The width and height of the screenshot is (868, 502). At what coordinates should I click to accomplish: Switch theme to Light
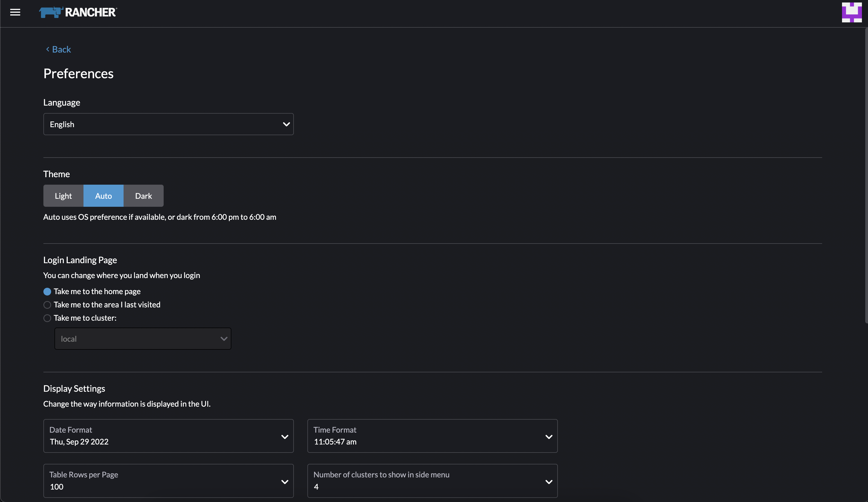(63, 196)
